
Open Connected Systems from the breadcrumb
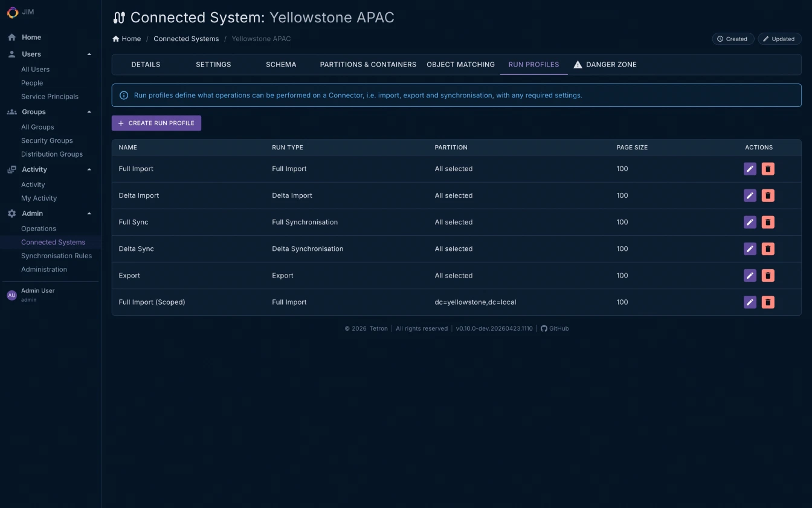(x=186, y=39)
